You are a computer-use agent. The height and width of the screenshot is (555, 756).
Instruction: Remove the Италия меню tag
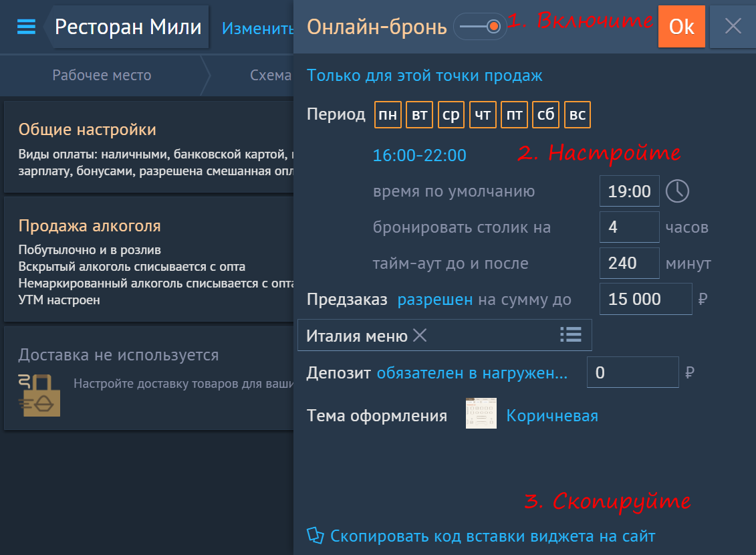[420, 336]
